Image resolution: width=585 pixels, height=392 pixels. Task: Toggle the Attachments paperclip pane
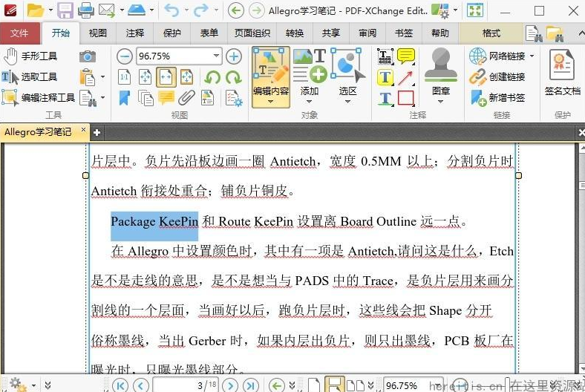[186, 99]
